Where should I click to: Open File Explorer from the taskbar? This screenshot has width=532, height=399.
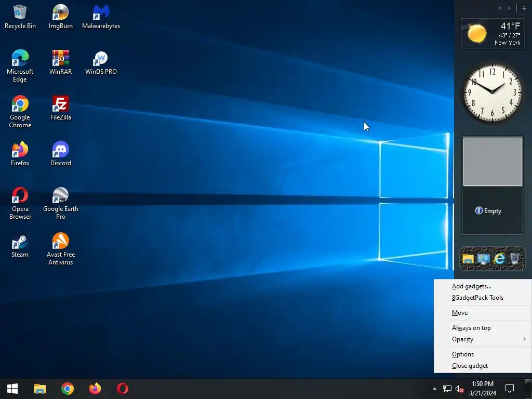tap(40, 389)
